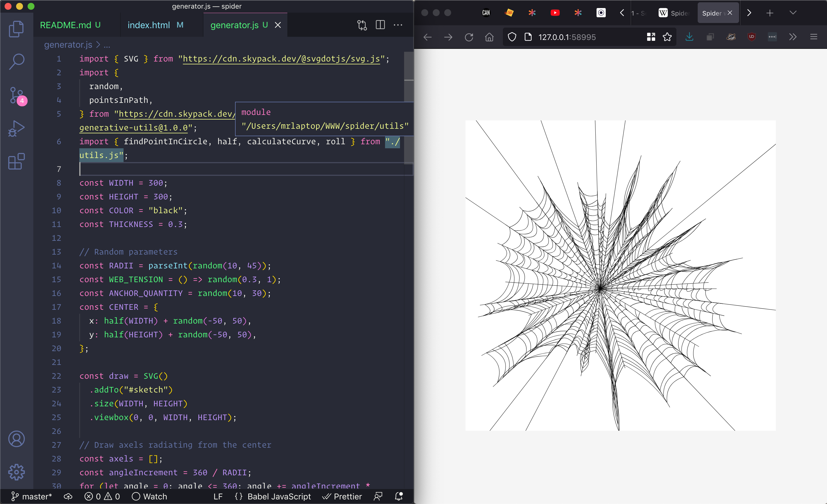Click the Synchronize Changes cloud icon
This screenshot has height=504, width=827.
coord(68,496)
